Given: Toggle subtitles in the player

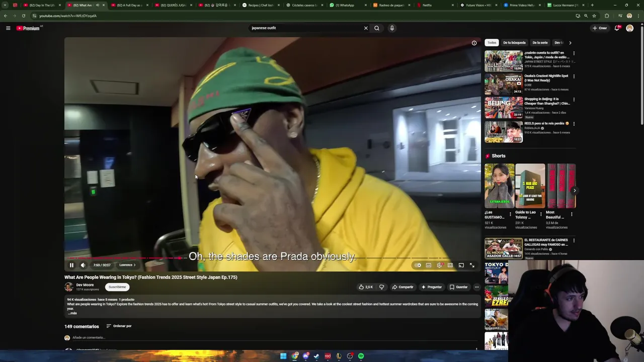Looking at the screenshot, I should click(429, 265).
